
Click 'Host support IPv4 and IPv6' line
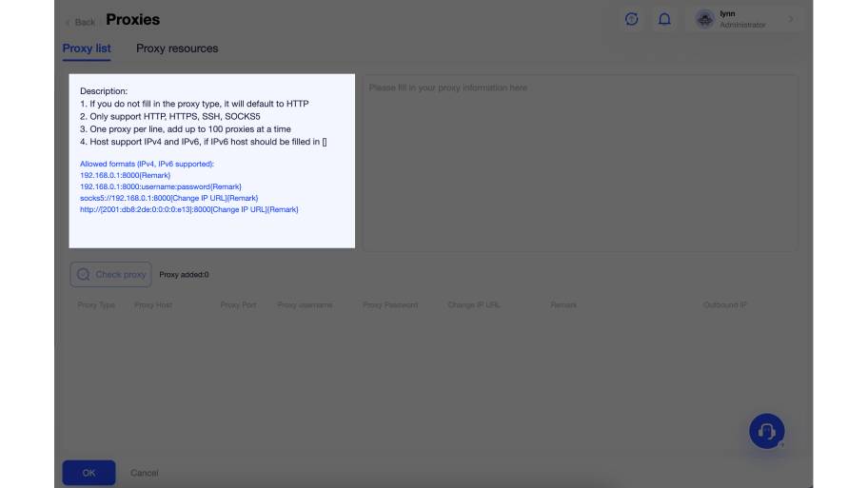pyautogui.click(x=203, y=142)
